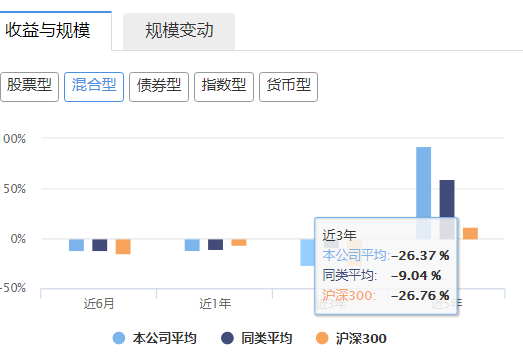Screen dimensions: 523x364
Task: Click the 近6月 axis label
Action: point(99,304)
